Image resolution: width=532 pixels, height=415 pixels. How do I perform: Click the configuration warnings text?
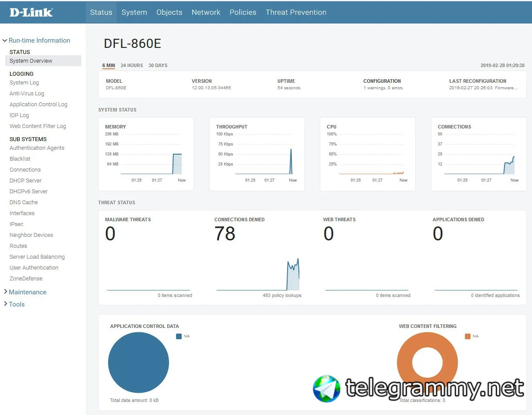[x=383, y=88]
